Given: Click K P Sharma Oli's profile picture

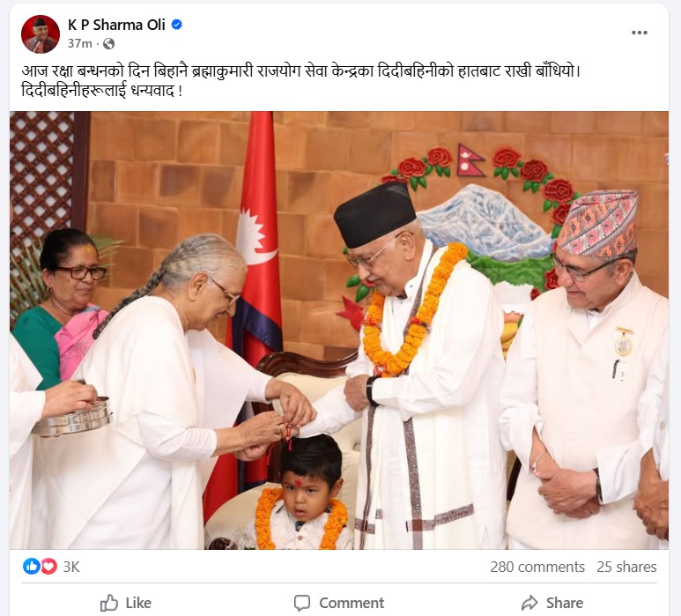Looking at the screenshot, I should [x=41, y=34].
